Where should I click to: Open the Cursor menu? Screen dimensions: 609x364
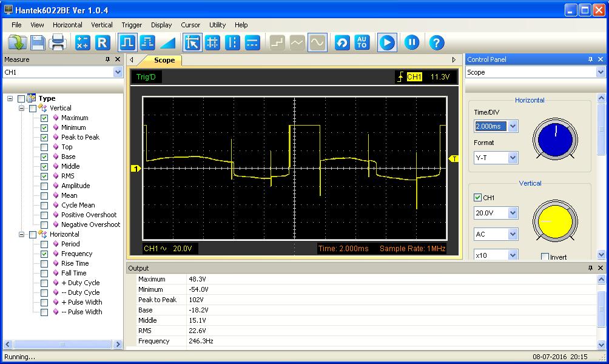[x=190, y=25]
